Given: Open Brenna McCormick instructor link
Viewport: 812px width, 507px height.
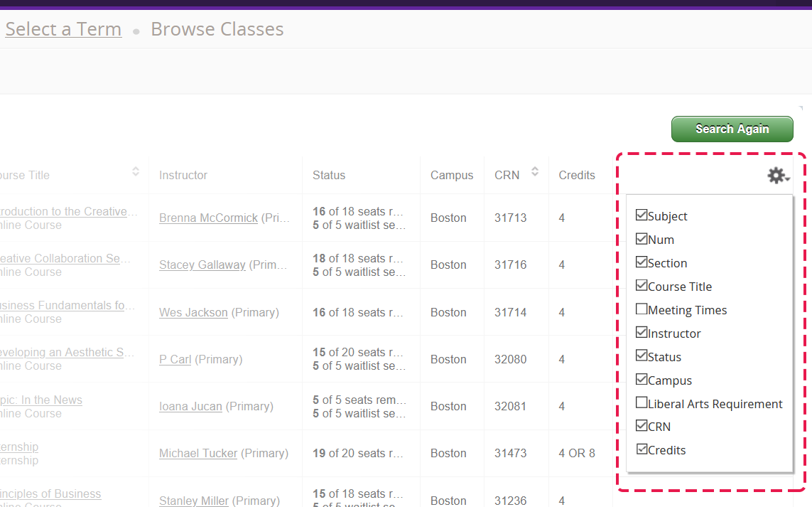Looking at the screenshot, I should pyautogui.click(x=208, y=218).
